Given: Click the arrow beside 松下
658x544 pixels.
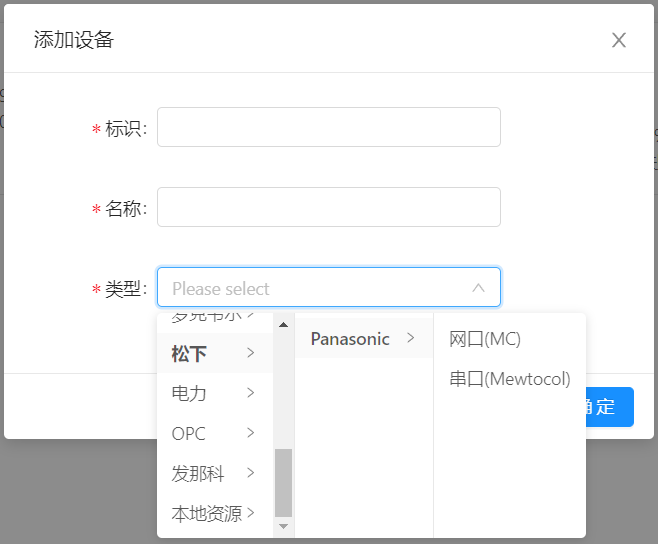Looking at the screenshot, I should pos(250,353).
